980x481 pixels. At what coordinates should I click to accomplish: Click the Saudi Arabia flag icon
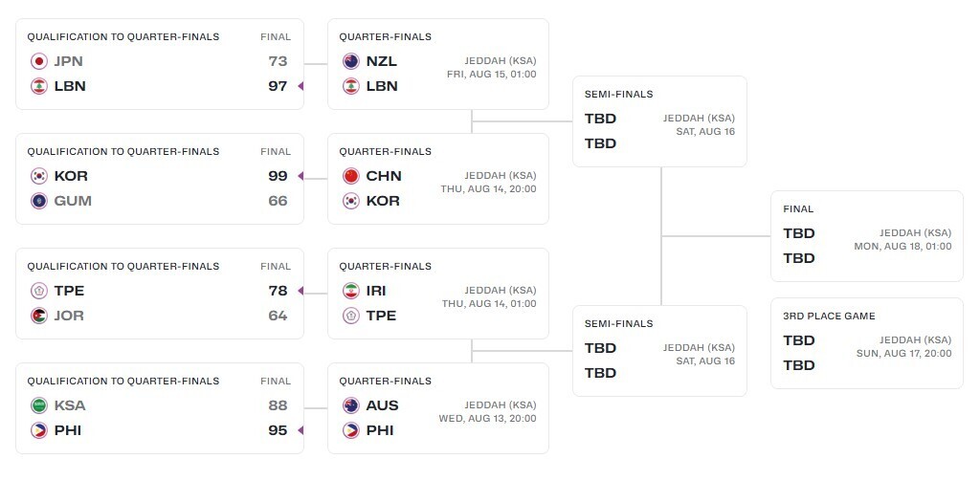[39, 405]
